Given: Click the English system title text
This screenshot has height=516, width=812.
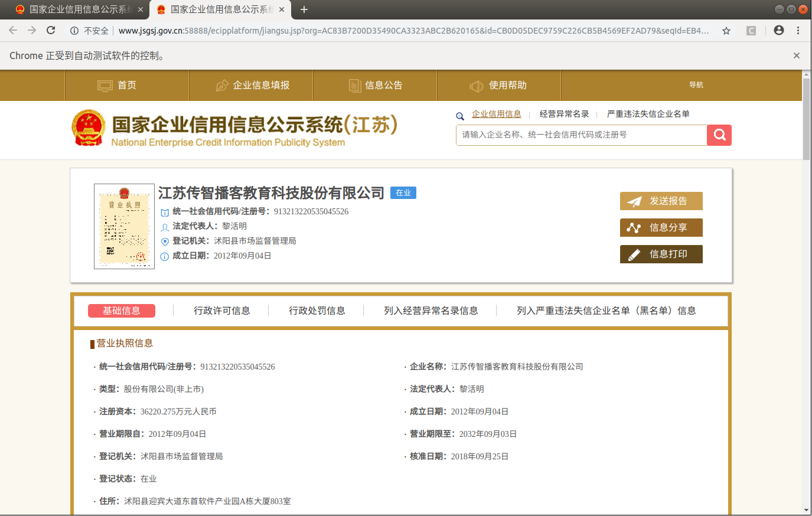Looking at the screenshot, I should click(228, 143).
